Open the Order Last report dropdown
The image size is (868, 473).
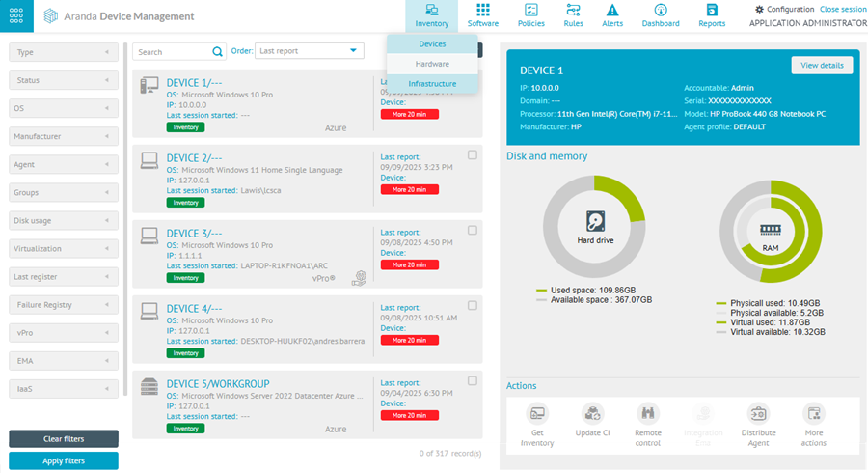tap(309, 51)
